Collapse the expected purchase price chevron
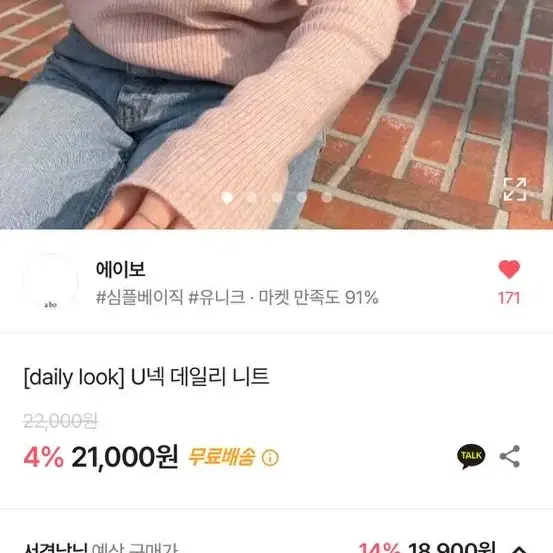 (520, 549)
